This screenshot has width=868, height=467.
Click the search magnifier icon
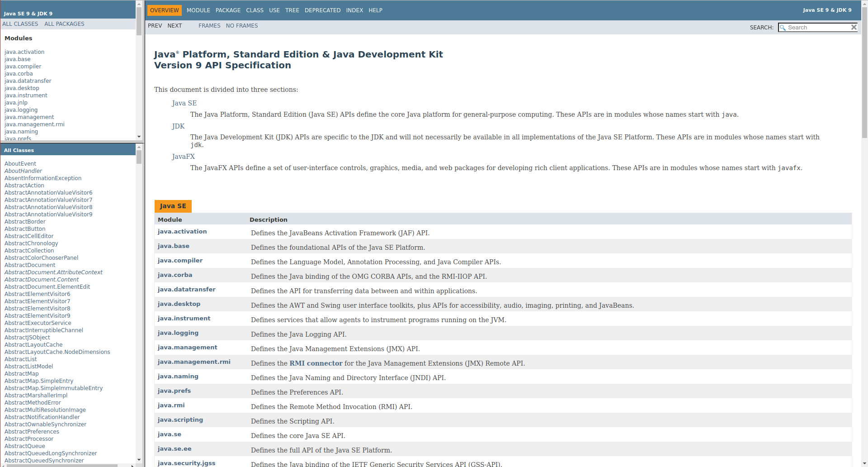783,28
